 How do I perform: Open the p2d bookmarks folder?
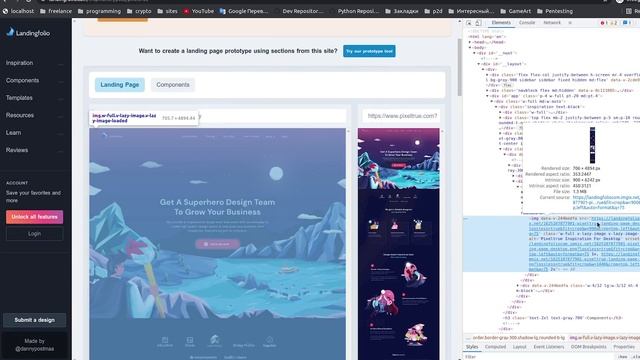pos(433,11)
